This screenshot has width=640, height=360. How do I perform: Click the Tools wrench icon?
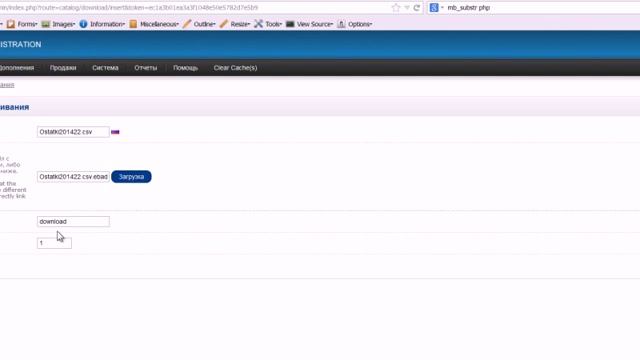[x=258, y=24]
